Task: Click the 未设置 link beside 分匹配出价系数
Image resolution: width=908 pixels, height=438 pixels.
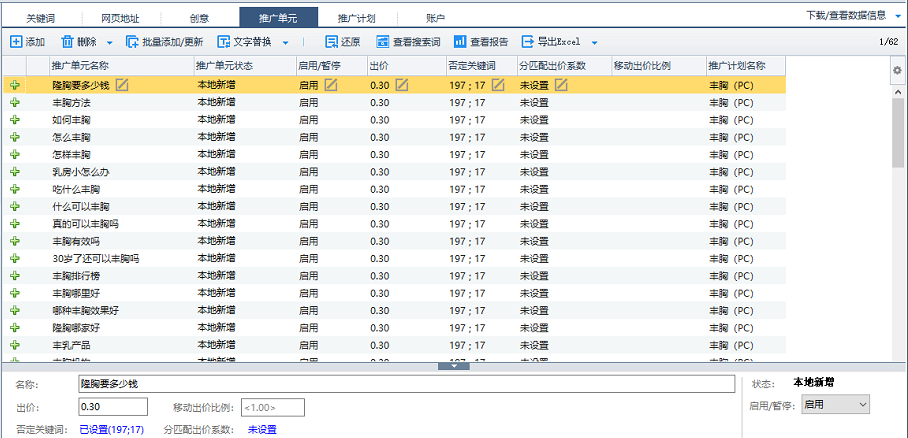Action: point(262,430)
